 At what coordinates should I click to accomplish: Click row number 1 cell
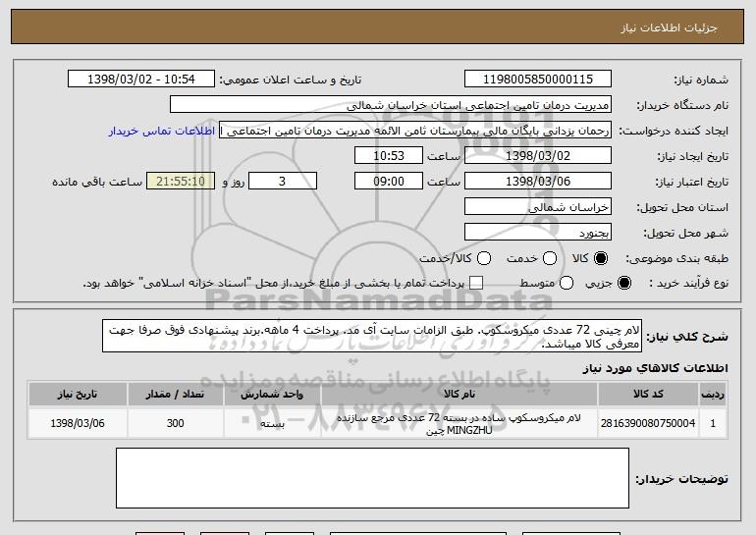pyautogui.click(x=713, y=423)
